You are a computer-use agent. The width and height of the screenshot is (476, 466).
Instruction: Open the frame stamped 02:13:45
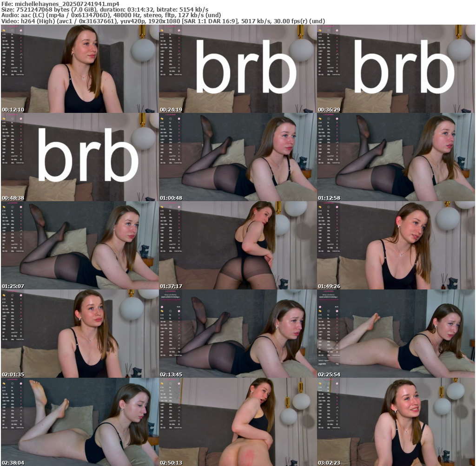click(x=238, y=334)
